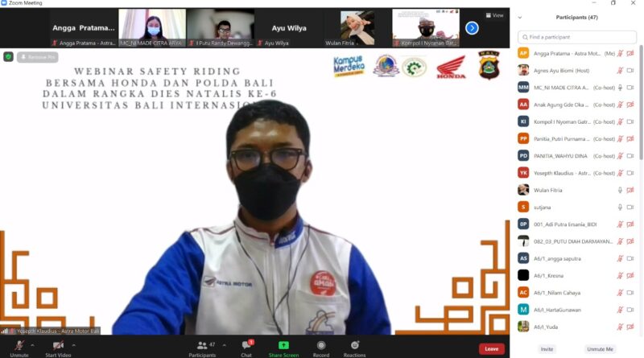Click the green Share Screen icon

pyautogui.click(x=283, y=345)
